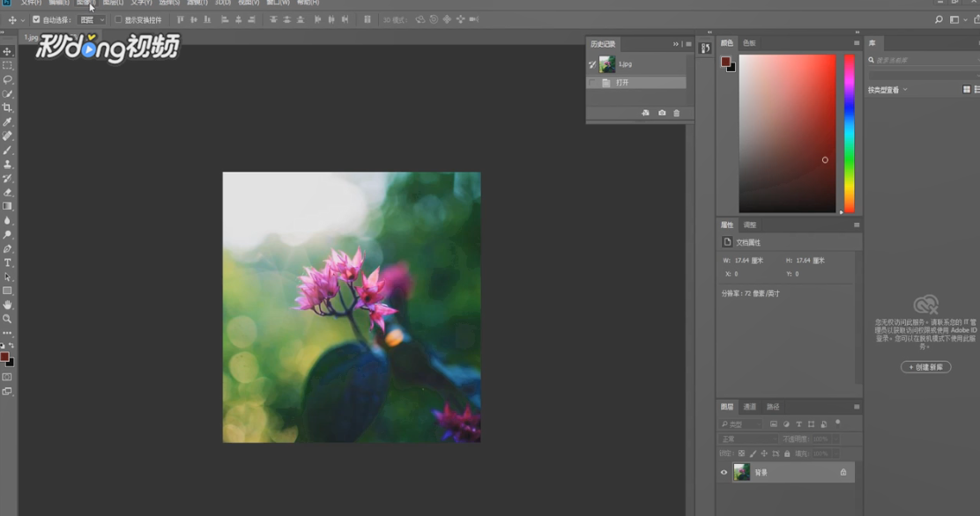The height and width of the screenshot is (516, 980).
Task: Open the auto-select layer dropdown
Action: [92, 20]
